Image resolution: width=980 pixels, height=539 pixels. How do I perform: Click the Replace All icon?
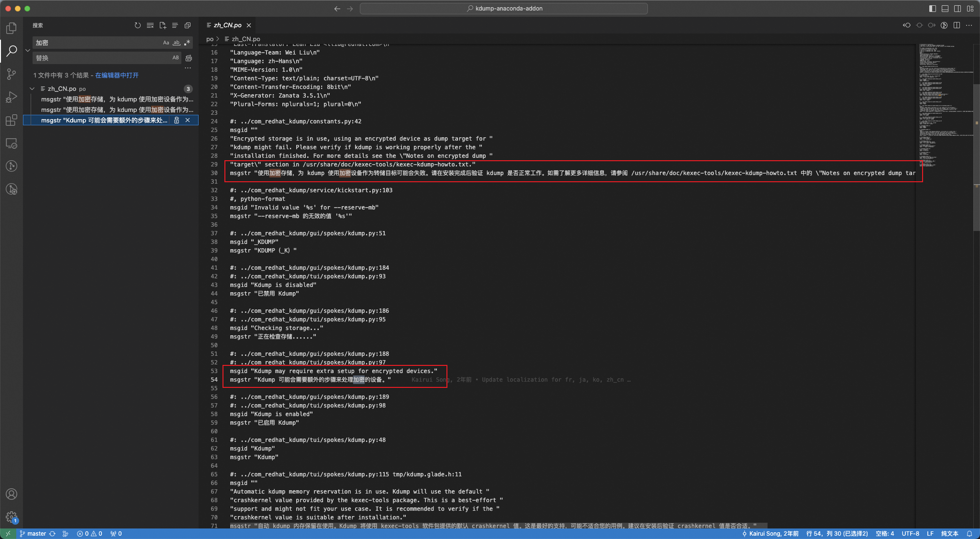pyautogui.click(x=189, y=58)
